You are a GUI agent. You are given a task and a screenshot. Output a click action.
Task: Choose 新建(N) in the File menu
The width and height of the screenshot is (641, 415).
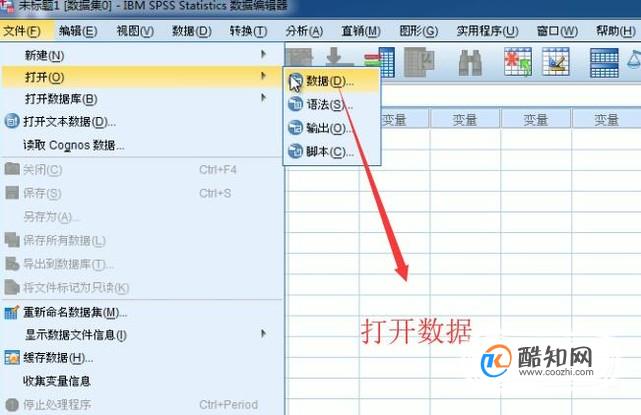point(141,55)
